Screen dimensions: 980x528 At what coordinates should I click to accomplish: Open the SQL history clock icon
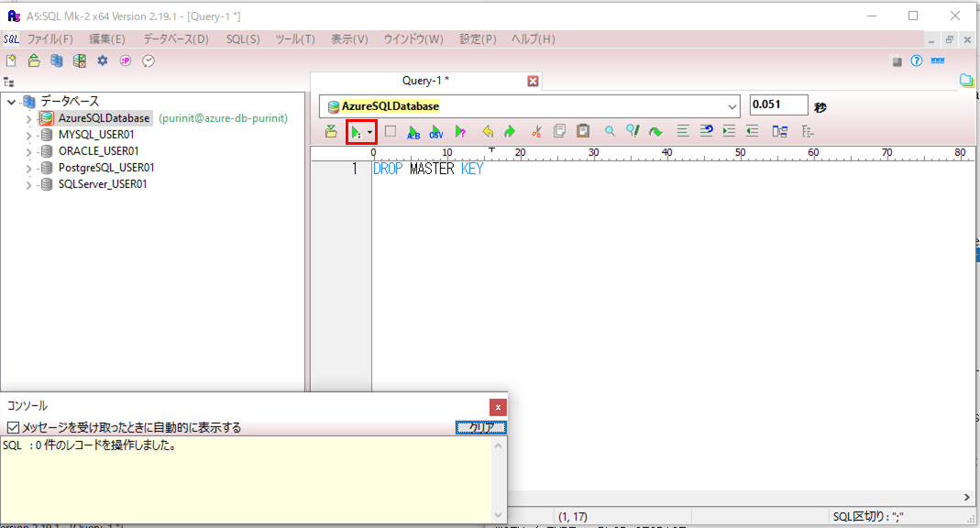pos(149,60)
